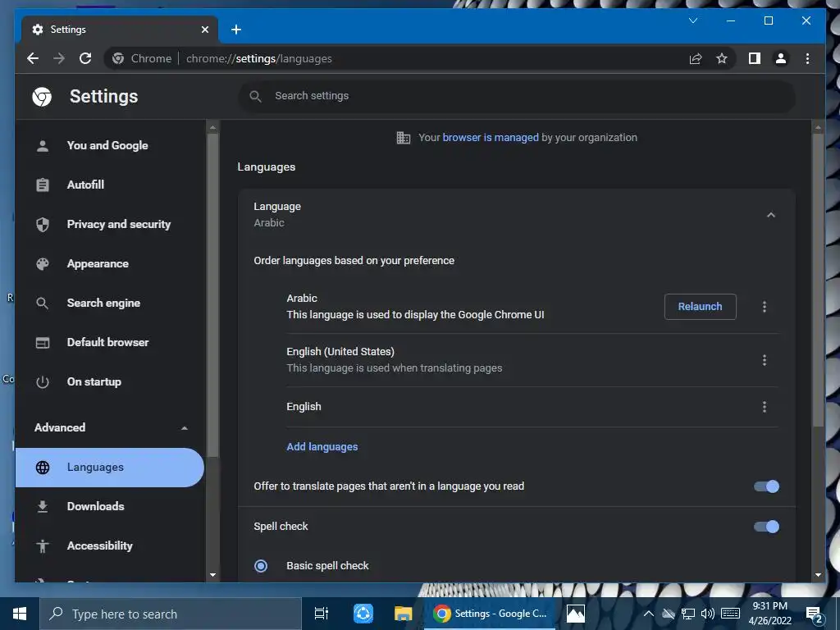
Task: Collapse the Language section chevron
Action: [771, 215]
